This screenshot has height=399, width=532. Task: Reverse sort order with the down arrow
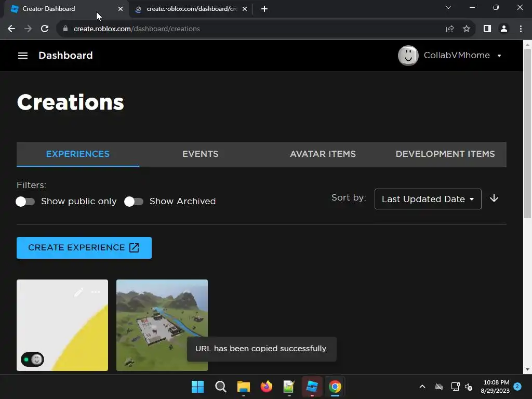pos(494,198)
